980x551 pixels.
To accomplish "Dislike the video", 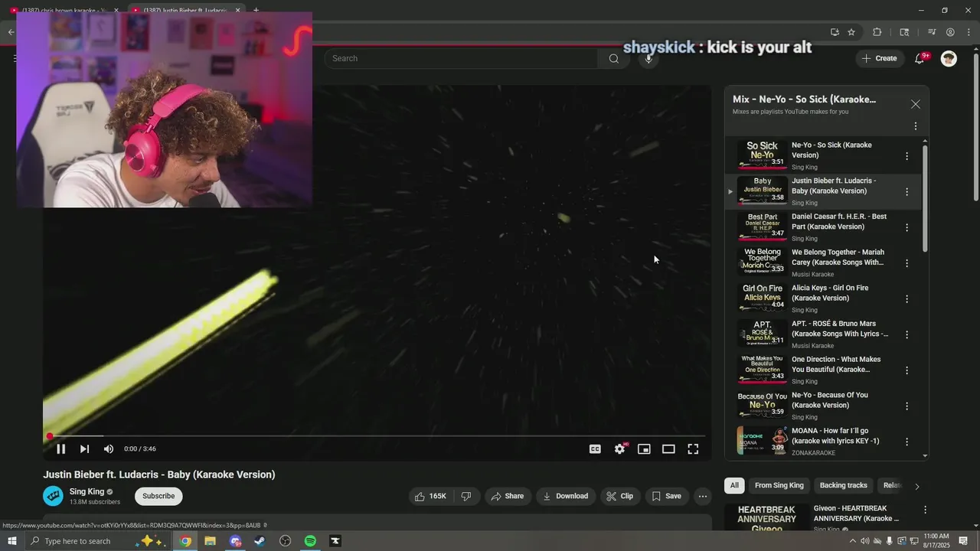I will pyautogui.click(x=466, y=496).
